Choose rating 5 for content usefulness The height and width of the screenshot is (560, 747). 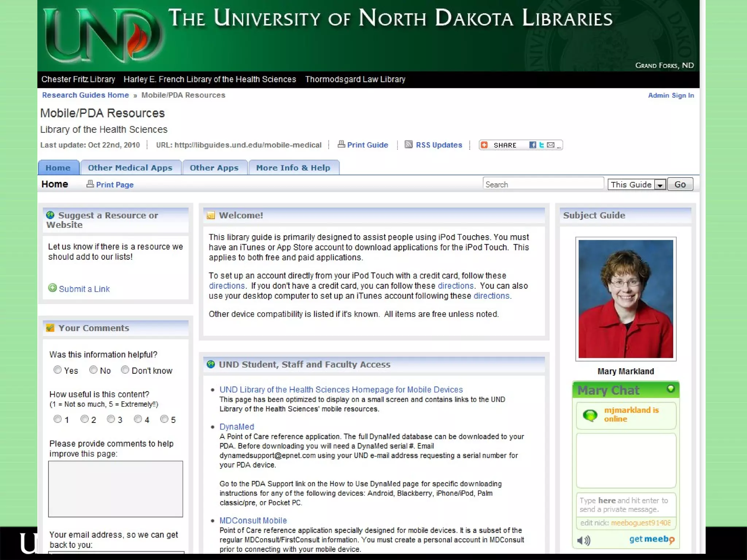[164, 419]
